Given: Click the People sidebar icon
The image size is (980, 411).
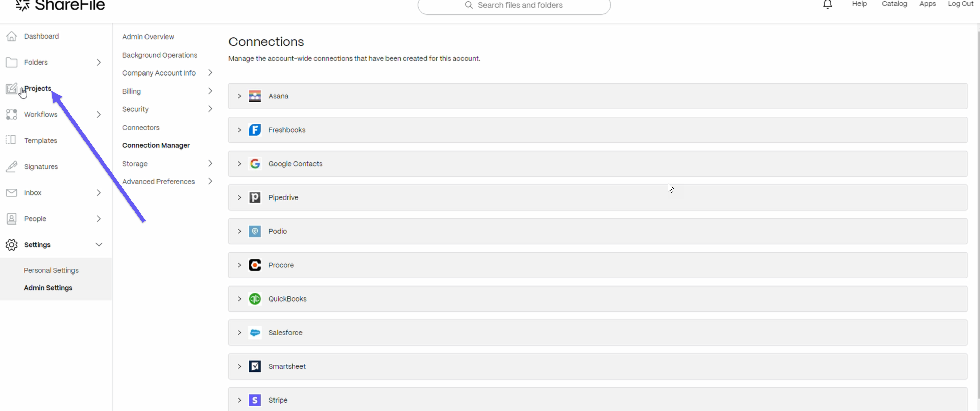Looking at the screenshot, I should coord(11,219).
